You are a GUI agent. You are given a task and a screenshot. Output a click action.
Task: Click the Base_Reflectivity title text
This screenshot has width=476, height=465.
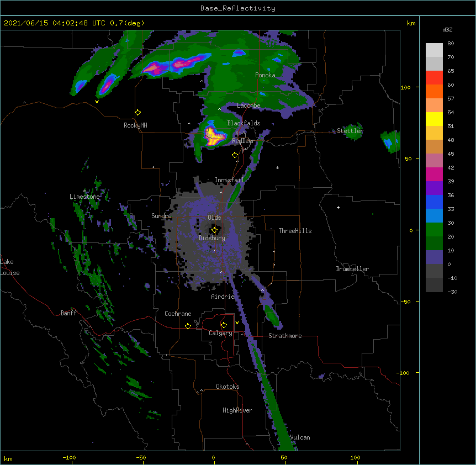238,8
